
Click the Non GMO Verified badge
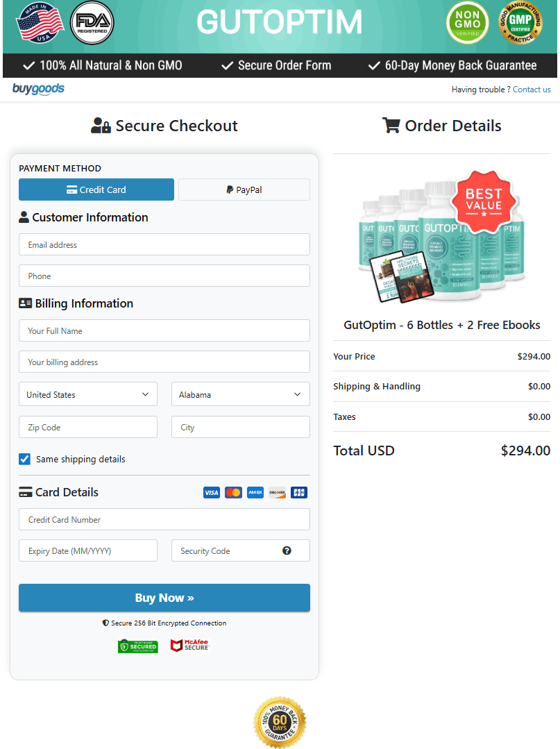pos(467,23)
